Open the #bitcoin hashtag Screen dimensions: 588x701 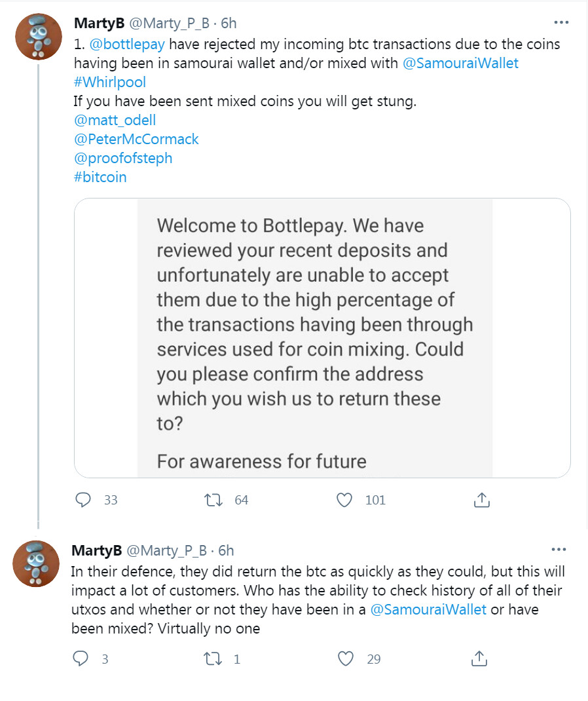coord(100,177)
